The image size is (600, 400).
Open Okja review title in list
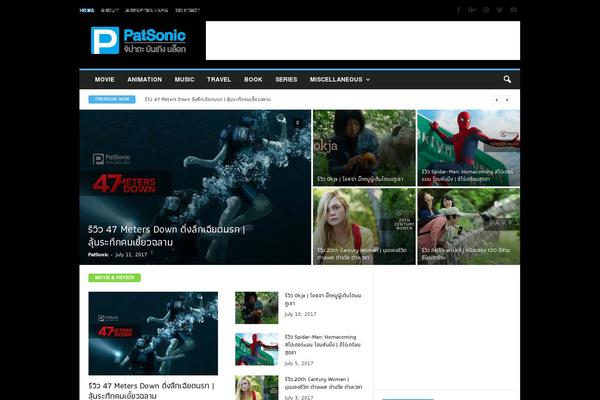point(323,299)
